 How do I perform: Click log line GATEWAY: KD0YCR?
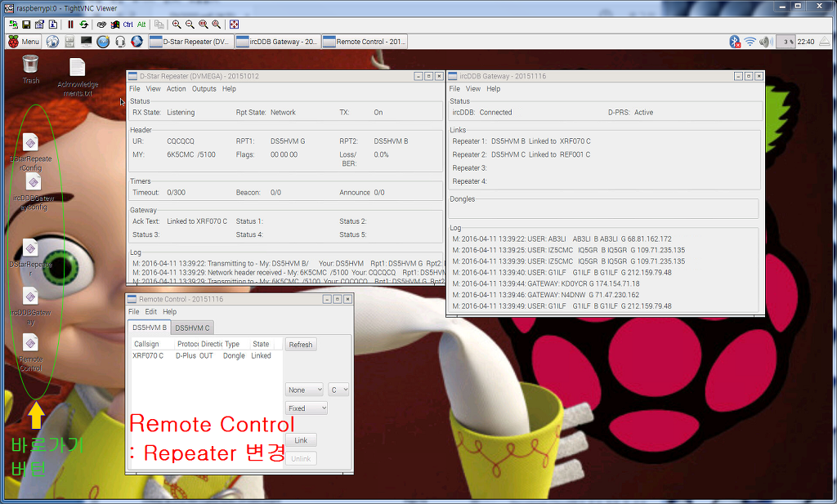click(x=545, y=283)
